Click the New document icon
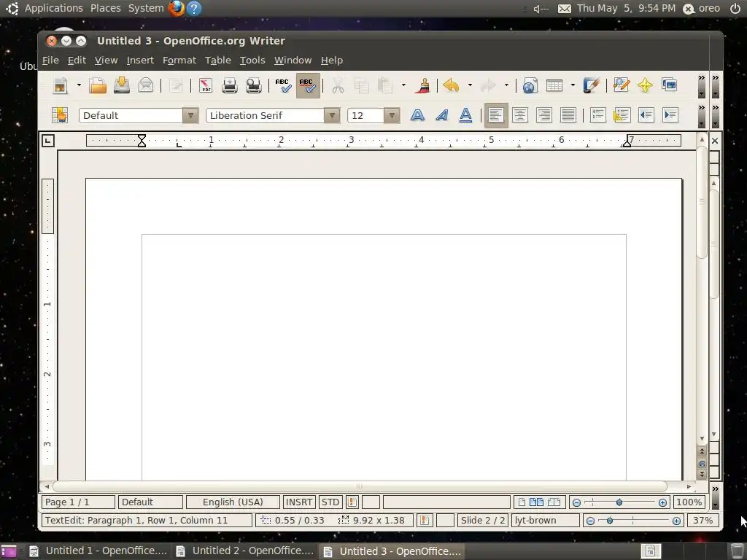This screenshot has height=560, width=747. pos(61,86)
